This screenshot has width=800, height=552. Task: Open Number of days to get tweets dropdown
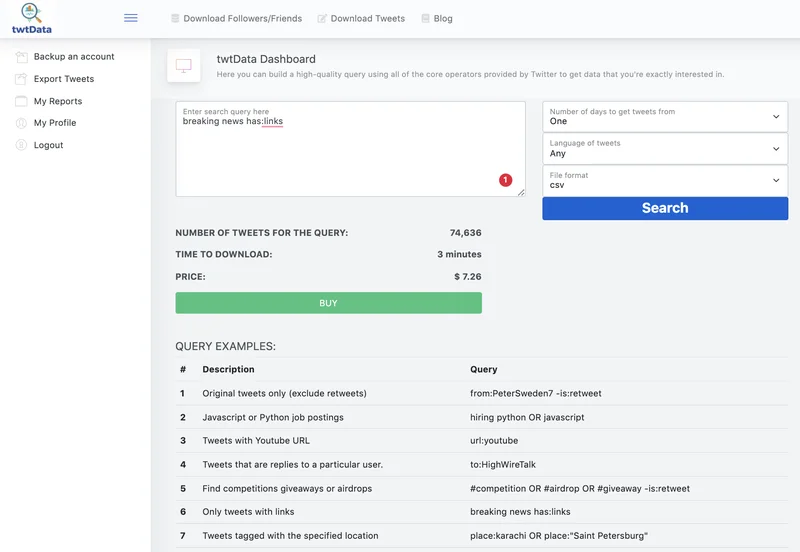coord(665,117)
